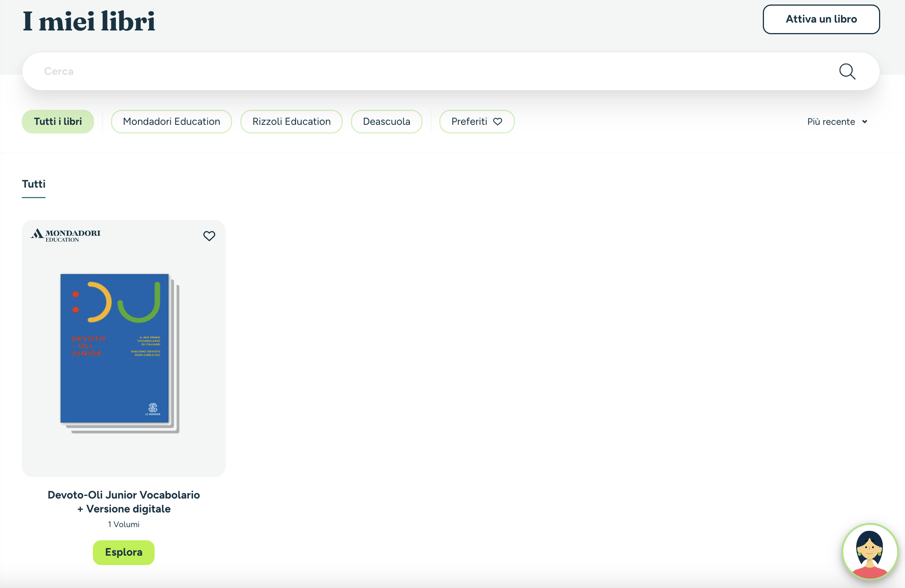Click the Attiva un libro button
Image resolution: width=905 pixels, height=588 pixels.
(x=821, y=20)
